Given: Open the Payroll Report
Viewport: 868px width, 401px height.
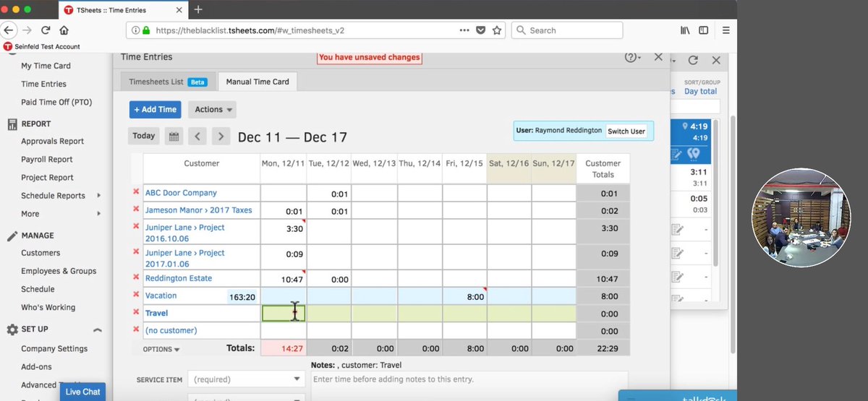Looking at the screenshot, I should pos(47,159).
